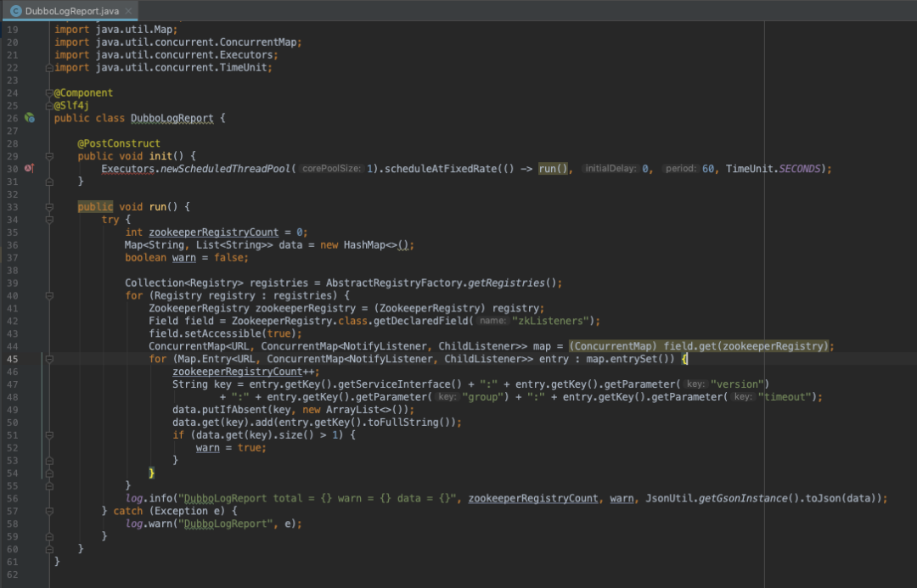Image resolution: width=917 pixels, height=588 pixels.
Task: Click the initialDelay: inlay hint
Action: [x=610, y=168]
